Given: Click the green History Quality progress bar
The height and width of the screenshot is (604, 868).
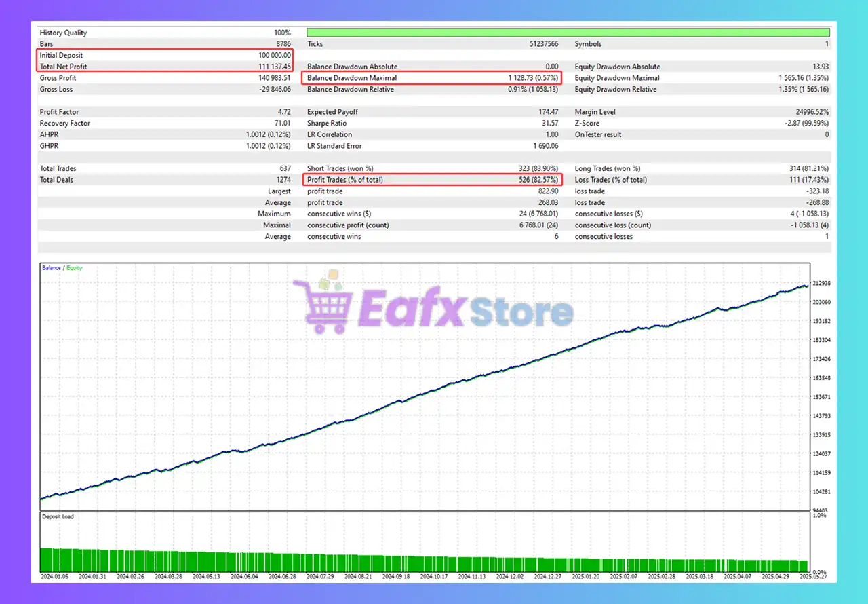Looking at the screenshot, I should (568, 33).
